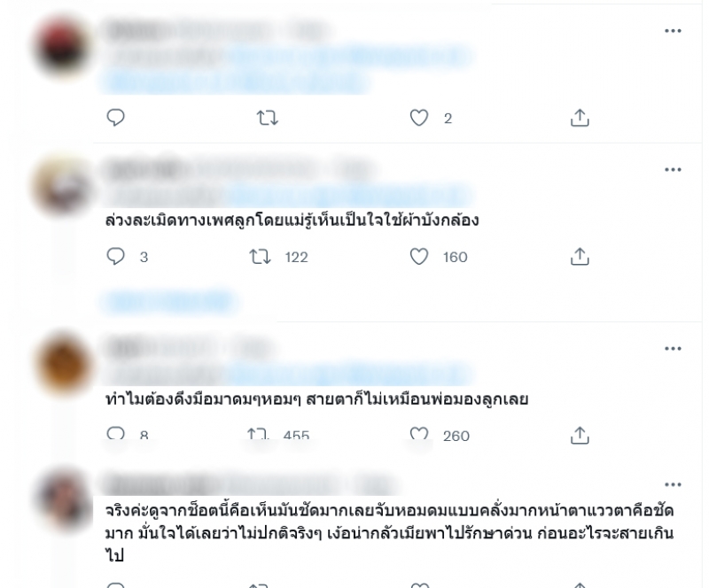The width and height of the screenshot is (709, 588).
Task: Open first commenter's red avatar
Action: click(63, 46)
